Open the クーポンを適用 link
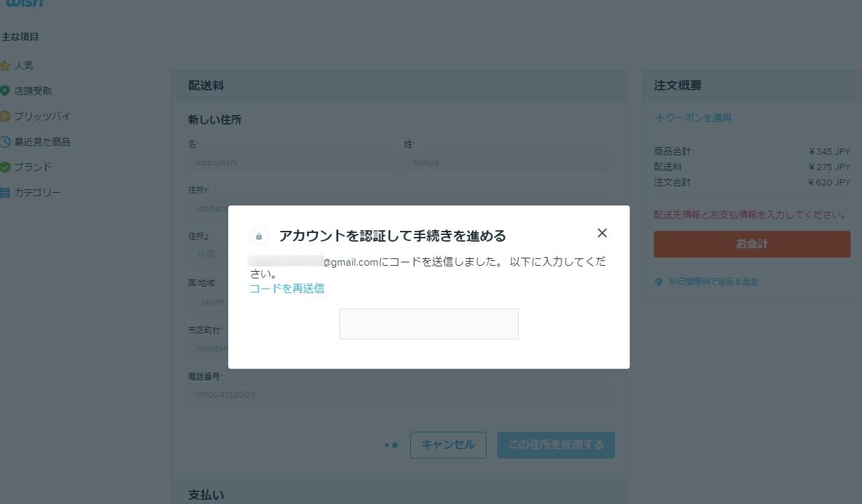The width and height of the screenshot is (862, 504). click(x=693, y=117)
